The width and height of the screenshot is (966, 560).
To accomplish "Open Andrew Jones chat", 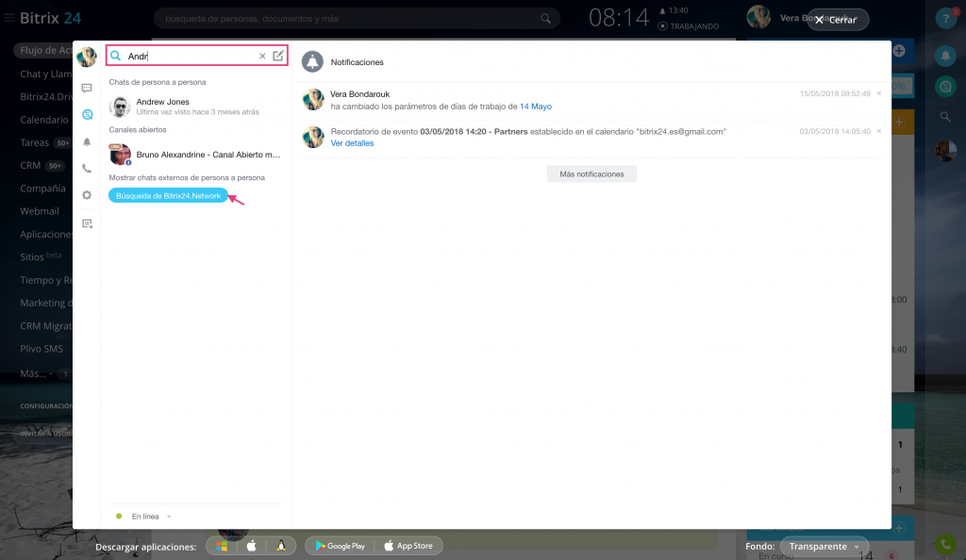I will pyautogui.click(x=196, y=107).
